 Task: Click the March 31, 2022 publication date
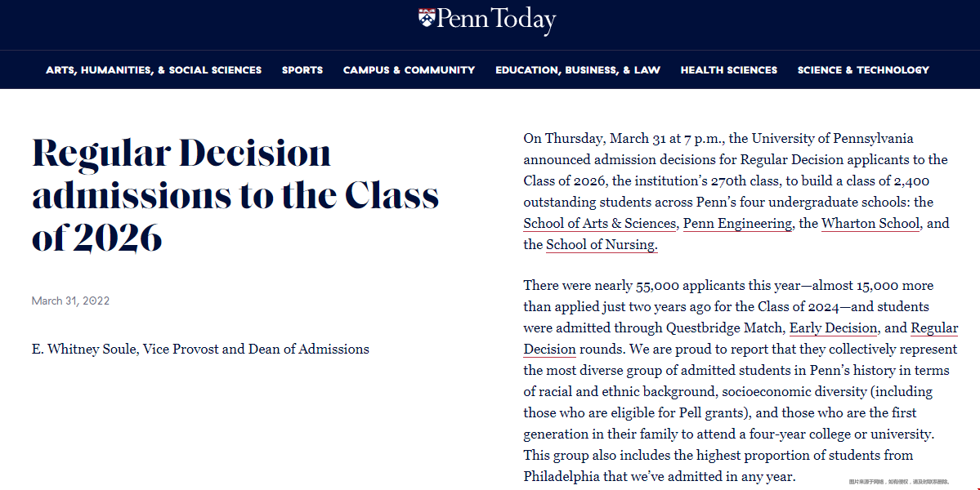point(70,301)
